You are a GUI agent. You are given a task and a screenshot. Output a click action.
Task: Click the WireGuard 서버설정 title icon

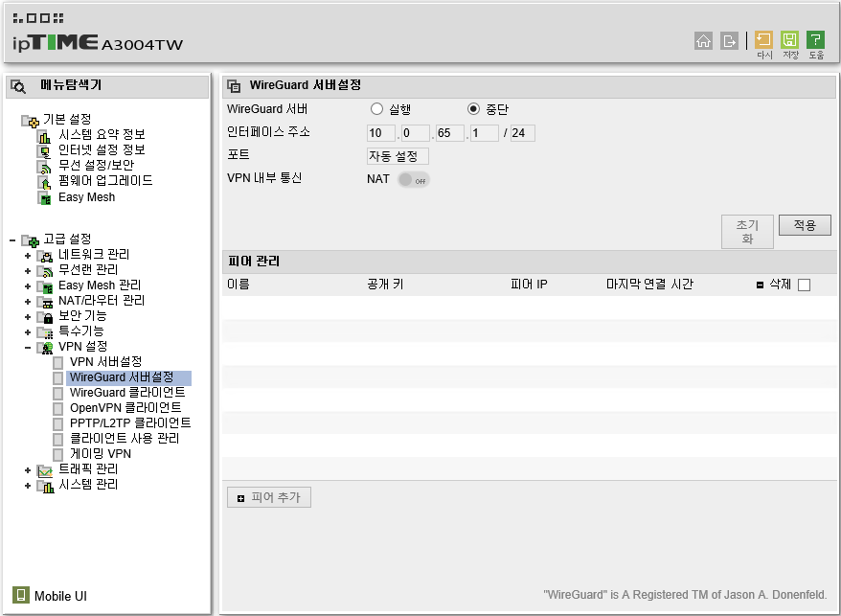click(234, 86)
